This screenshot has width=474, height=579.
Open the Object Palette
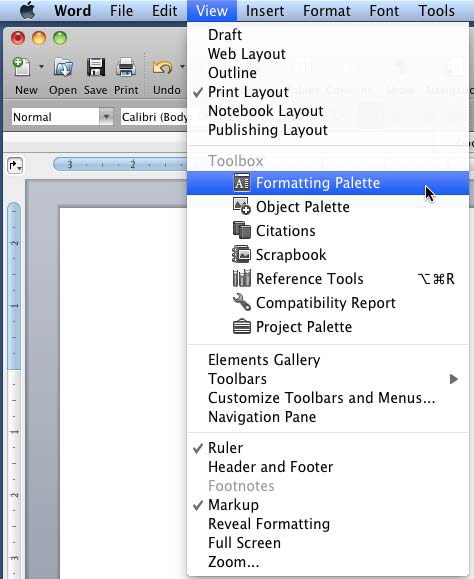[x=328, y=207]
